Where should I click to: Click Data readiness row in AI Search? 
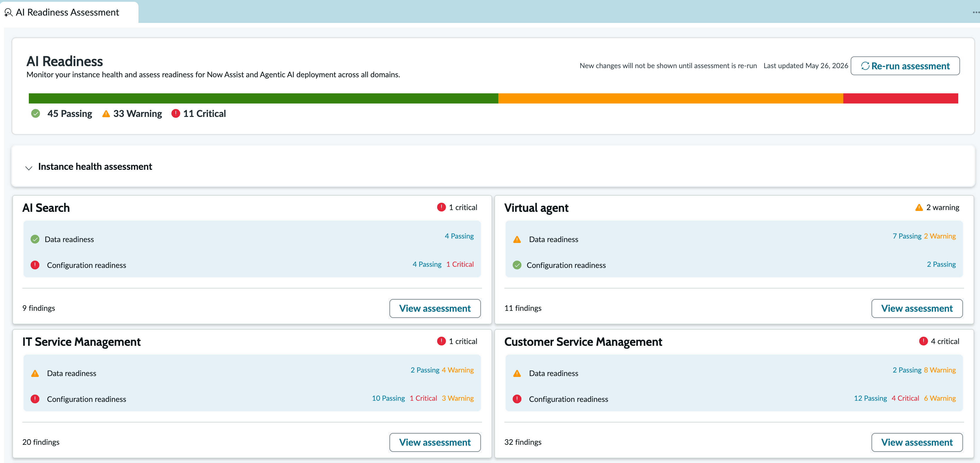(x=252, y=239)
